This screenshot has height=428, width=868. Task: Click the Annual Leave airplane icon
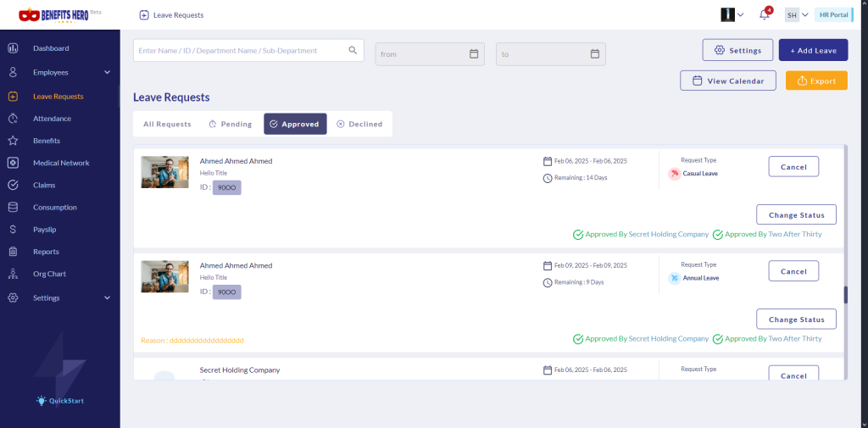coord(674,278)
